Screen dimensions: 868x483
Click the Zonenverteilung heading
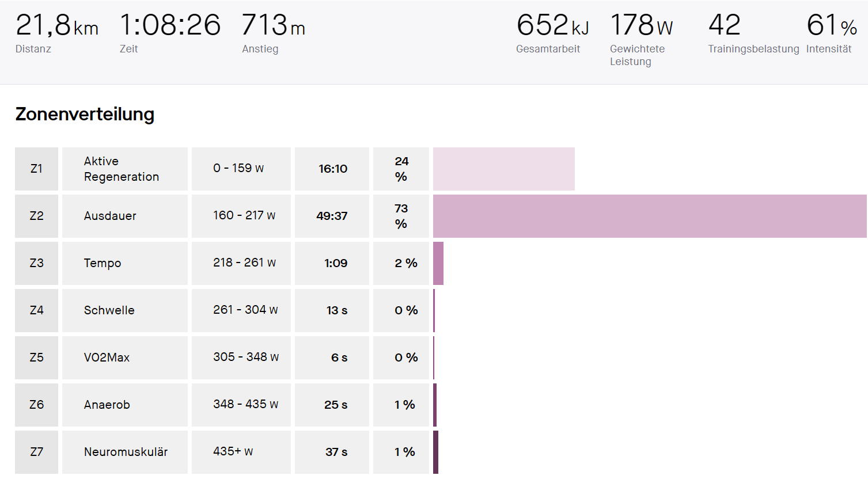coord(85,114)
